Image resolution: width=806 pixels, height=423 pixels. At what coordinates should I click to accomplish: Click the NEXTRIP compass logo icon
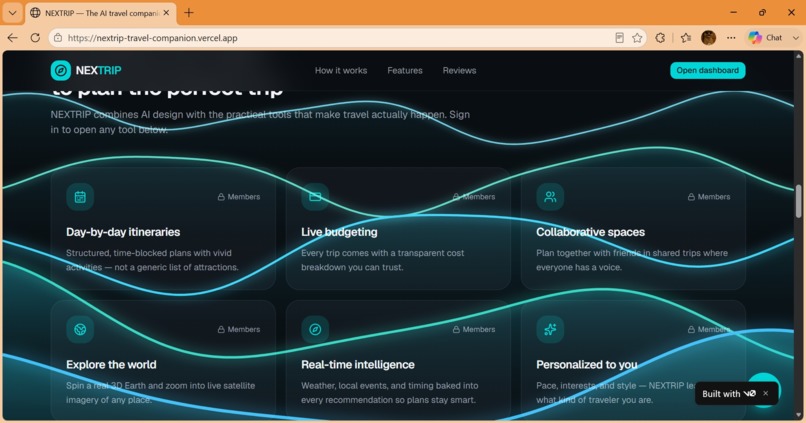[x=61, y=70]
